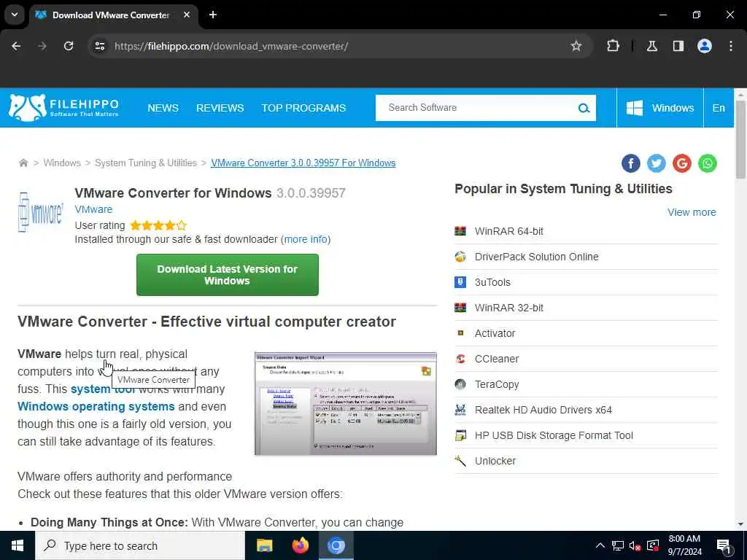Open Chrome Labs flask icon
747x560 pixels.
pyautogui.click(x=651, y=46)
